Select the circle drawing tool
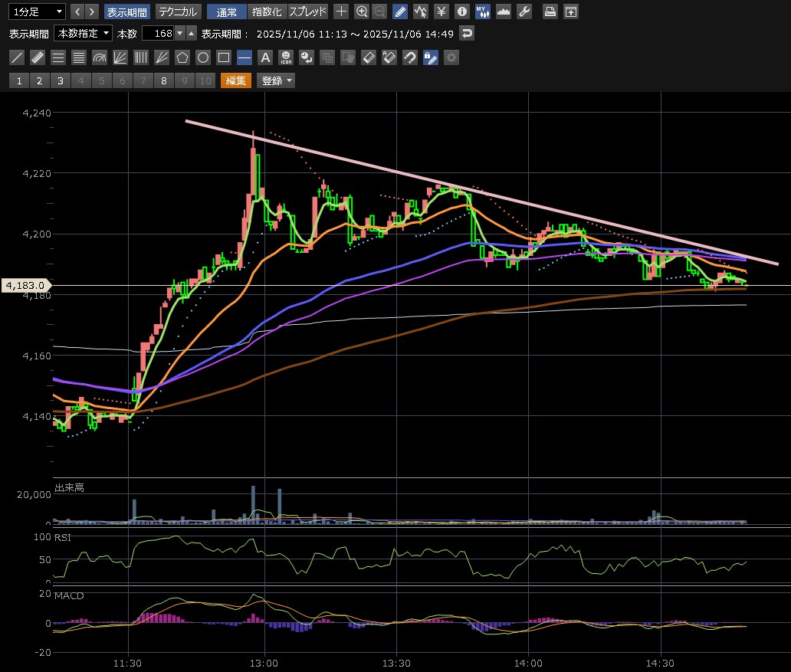Image resolution: width=791 pixels, height=672 pixels. [x=203, y=57]
